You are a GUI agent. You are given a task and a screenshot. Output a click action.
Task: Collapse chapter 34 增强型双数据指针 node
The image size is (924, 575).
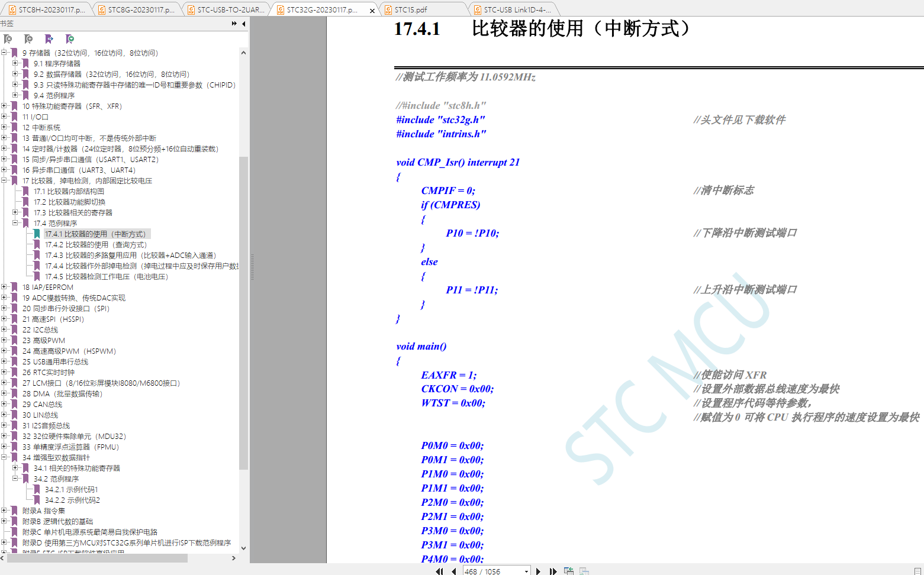tap(4, 457)
